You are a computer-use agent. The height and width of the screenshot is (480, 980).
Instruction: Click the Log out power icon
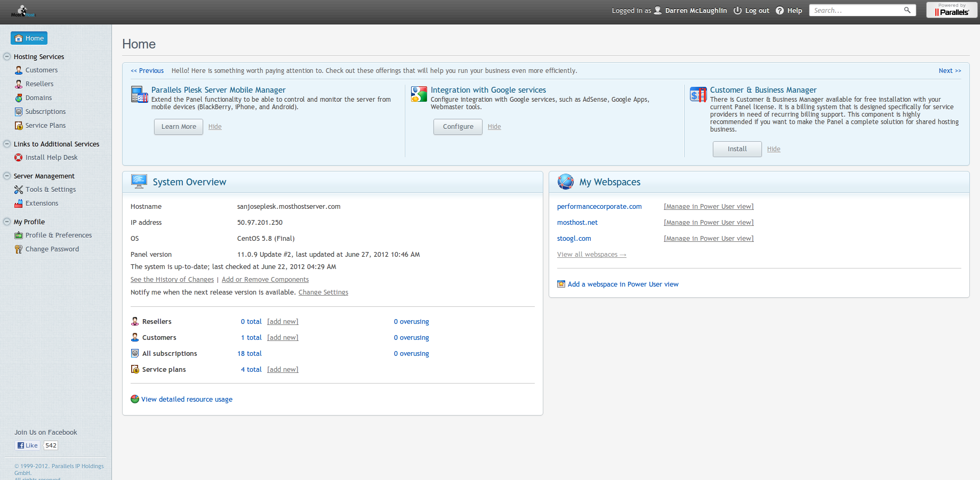click(737, 11)
